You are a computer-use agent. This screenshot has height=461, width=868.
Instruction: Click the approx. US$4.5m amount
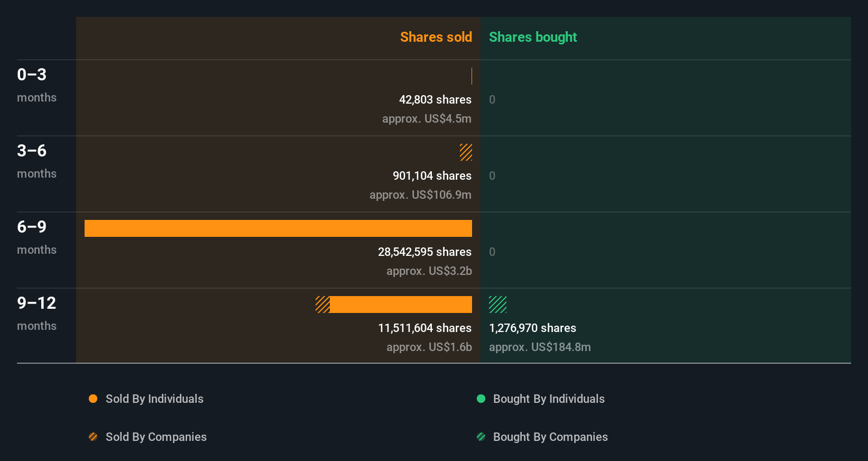click(427, 118)
